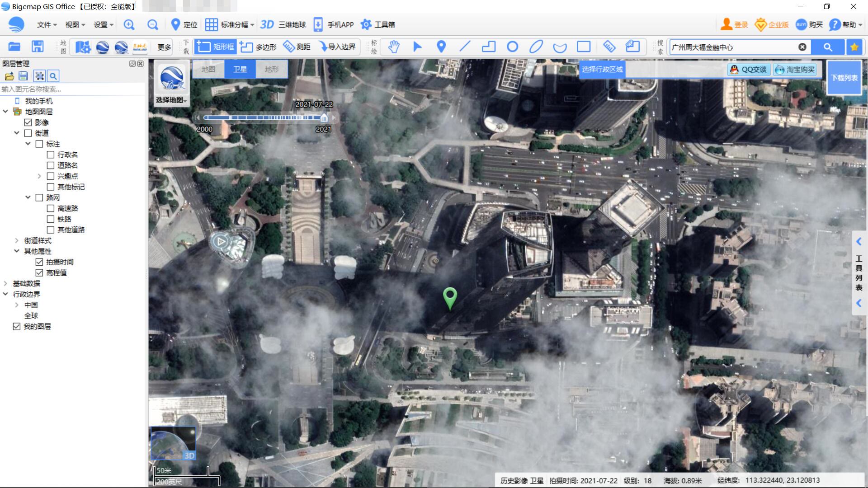Select the placemark pin drawing tool

(441, 47)
